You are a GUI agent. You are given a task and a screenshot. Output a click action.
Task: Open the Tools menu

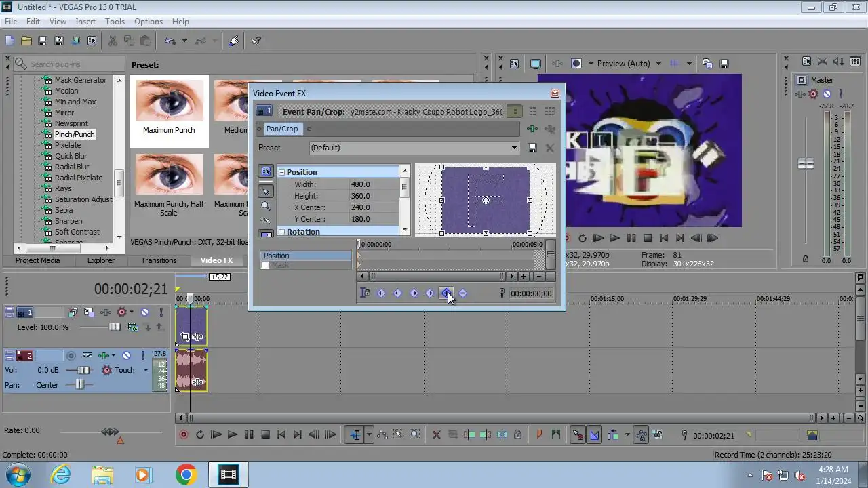[x=115, y=22]
